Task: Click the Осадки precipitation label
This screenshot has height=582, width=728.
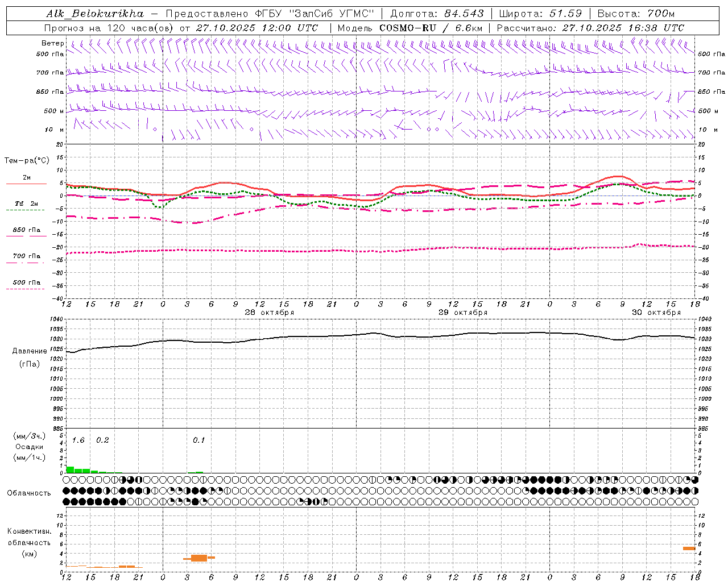Action: pyautogui.click(x=29, y=447)
